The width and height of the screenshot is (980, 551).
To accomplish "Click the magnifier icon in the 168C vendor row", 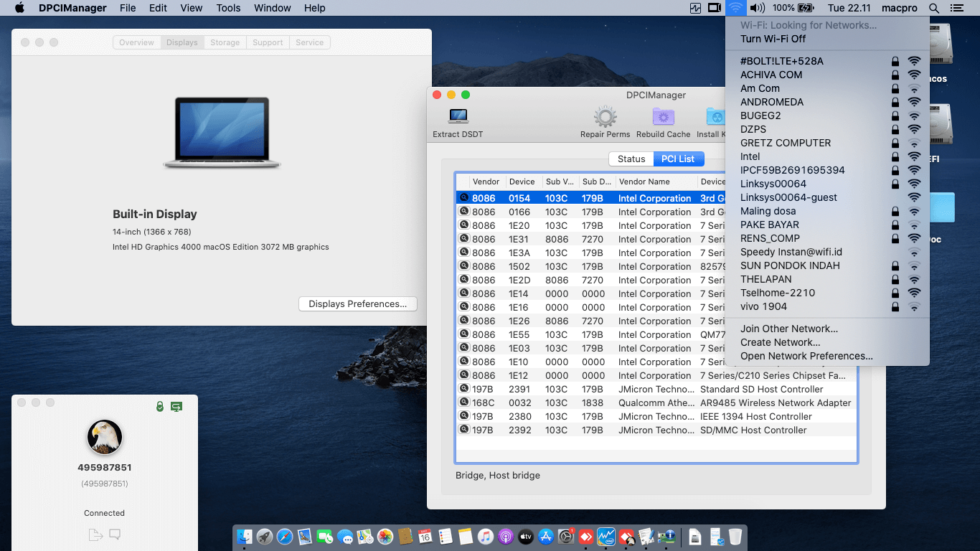I will click(x=463, y=402).
